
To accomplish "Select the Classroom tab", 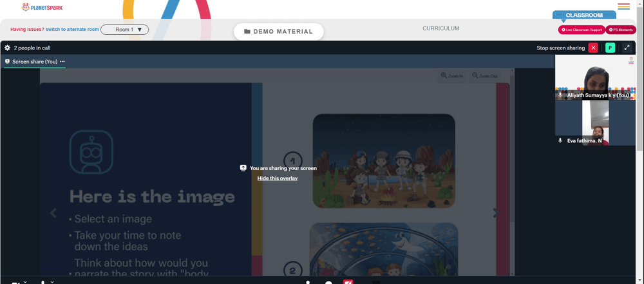I will 584,15.
